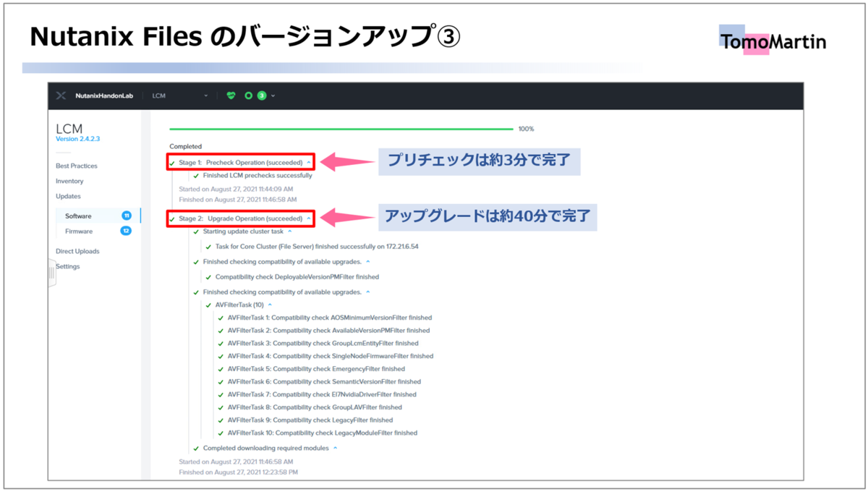Open Direct Uploads in sidebar
Screen dimensions: 868x492
click(77, 251)
